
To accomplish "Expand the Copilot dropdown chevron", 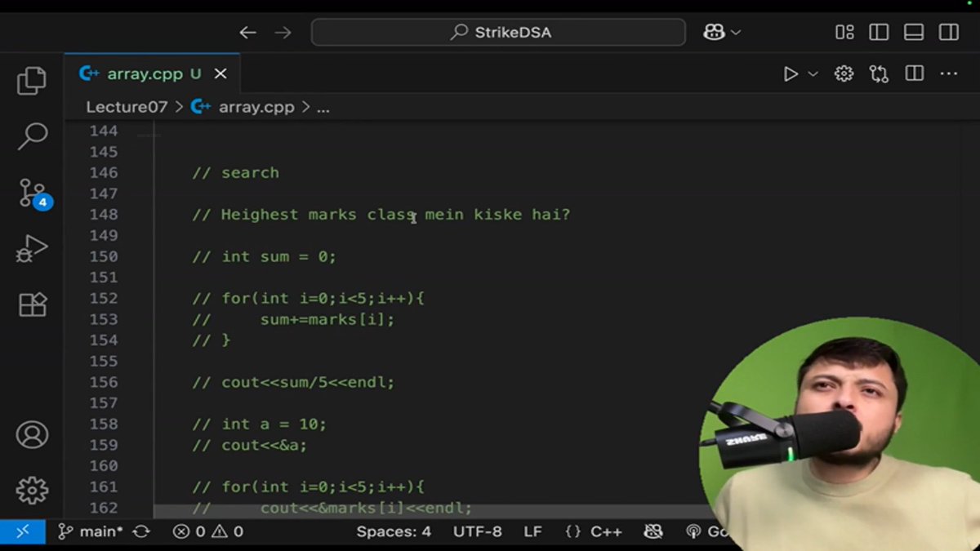I will click(x=735, y=33).
